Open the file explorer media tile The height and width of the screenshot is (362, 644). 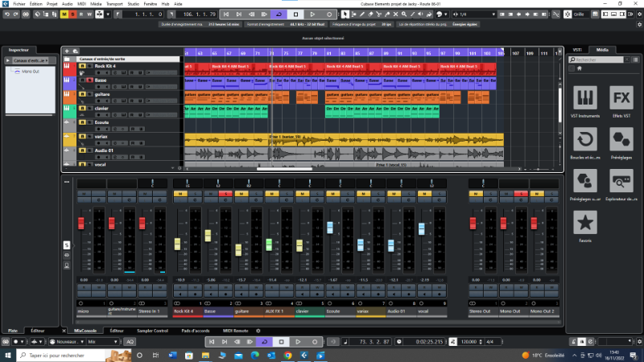621,181
